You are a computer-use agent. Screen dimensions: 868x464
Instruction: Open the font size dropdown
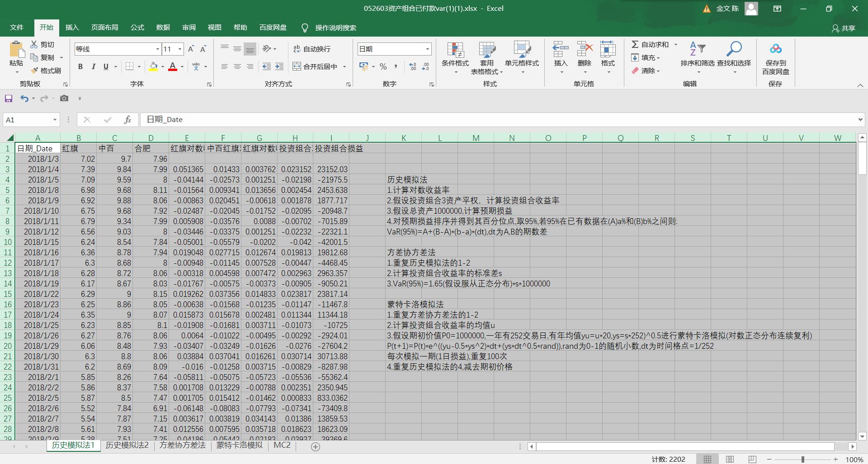(180, 49)
